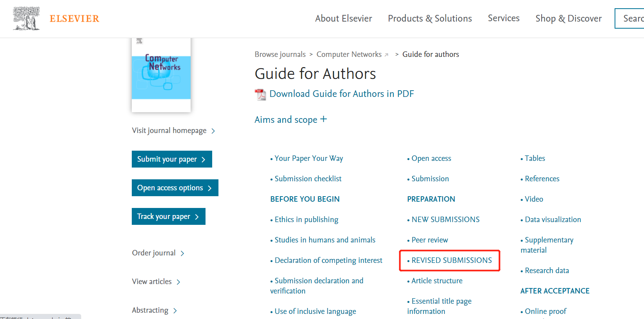
Task: Open Essential title page information link
Action: tap(440, 306)
